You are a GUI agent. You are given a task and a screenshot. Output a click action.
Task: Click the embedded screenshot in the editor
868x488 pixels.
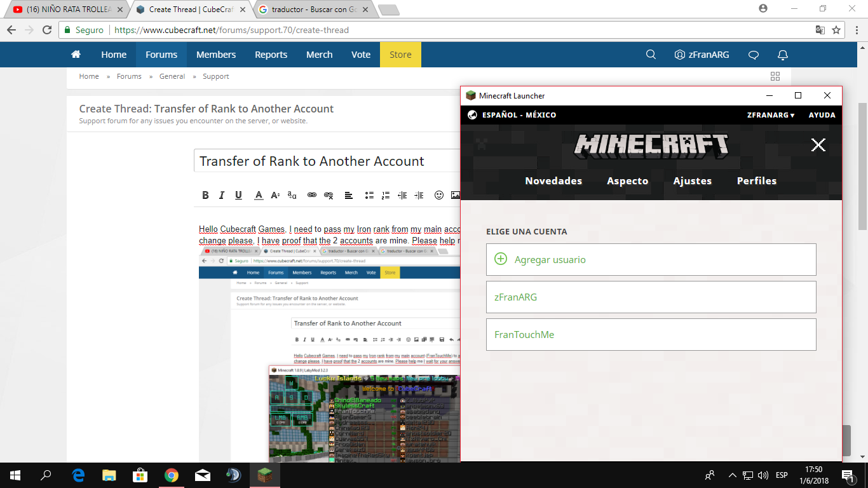click(329, 355)
